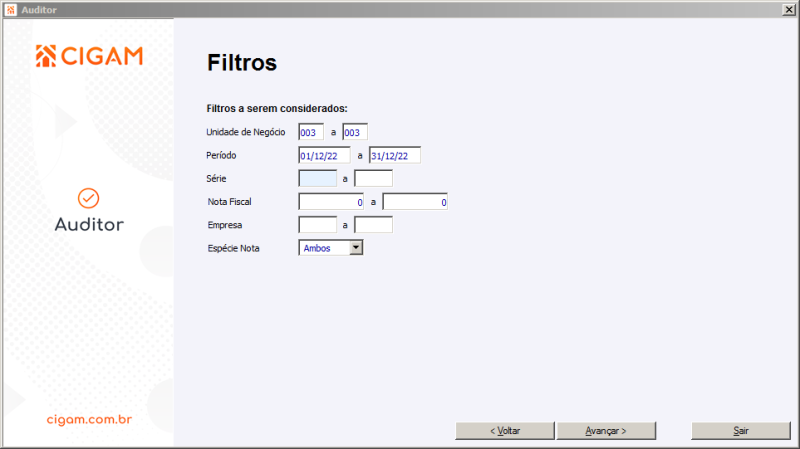Click the Período start date 01/12/22
This screenshot has height=449, width=800.
(324, 156)
